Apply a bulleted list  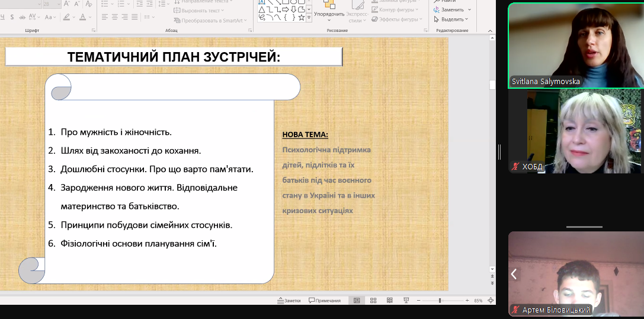tap(105, 4)
